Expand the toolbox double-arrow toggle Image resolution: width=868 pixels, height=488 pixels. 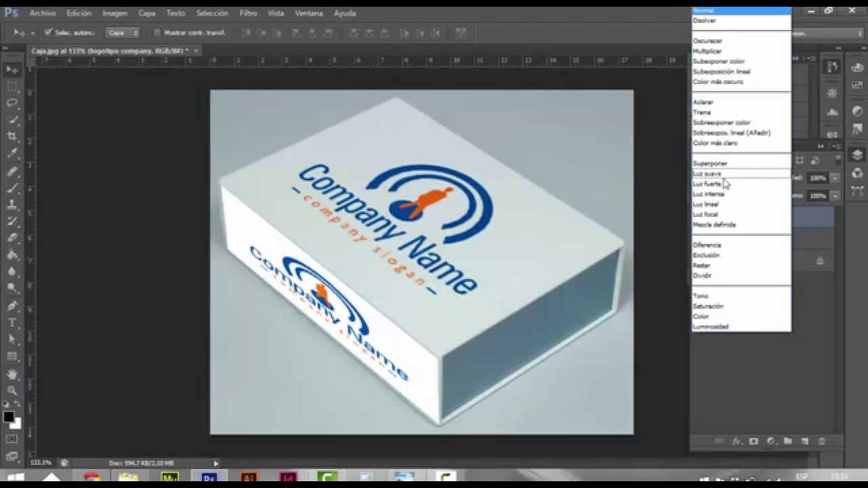click(6, 49)
